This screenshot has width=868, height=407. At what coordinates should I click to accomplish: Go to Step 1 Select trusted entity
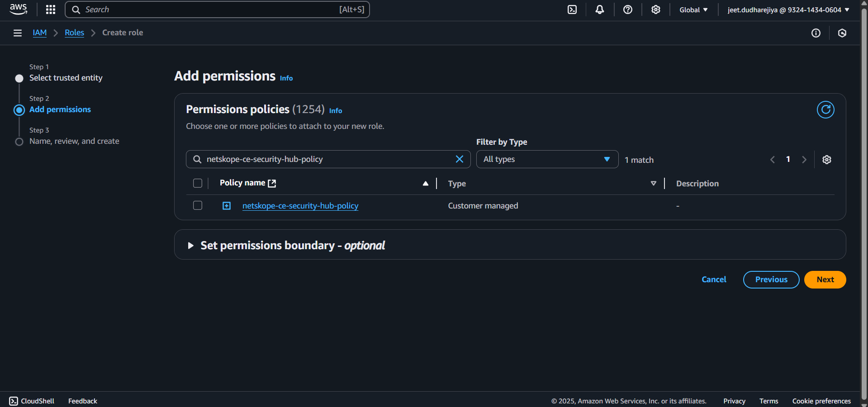pyautogui.click(x=66, y=78)
